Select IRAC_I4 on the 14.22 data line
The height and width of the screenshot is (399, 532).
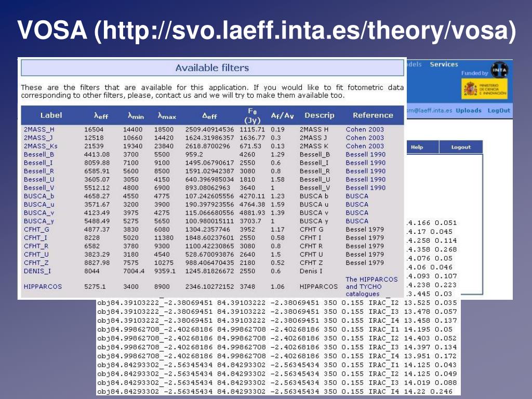tap(384, 392)
